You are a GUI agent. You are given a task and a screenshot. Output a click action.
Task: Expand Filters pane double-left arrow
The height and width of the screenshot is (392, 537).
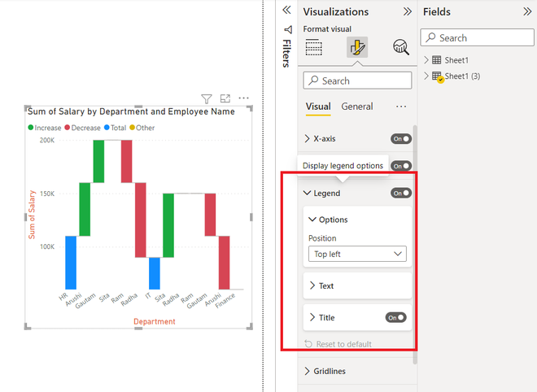point(286,10)
